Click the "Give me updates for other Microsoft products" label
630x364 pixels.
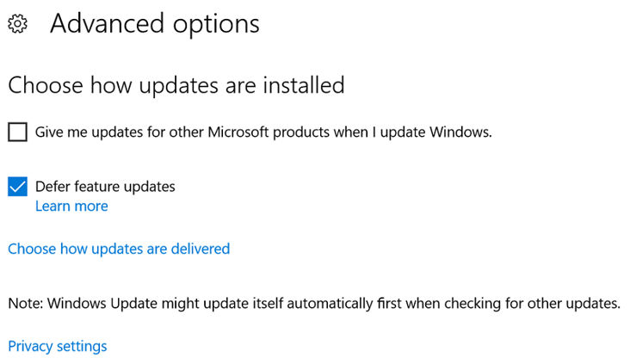(263, 133)
